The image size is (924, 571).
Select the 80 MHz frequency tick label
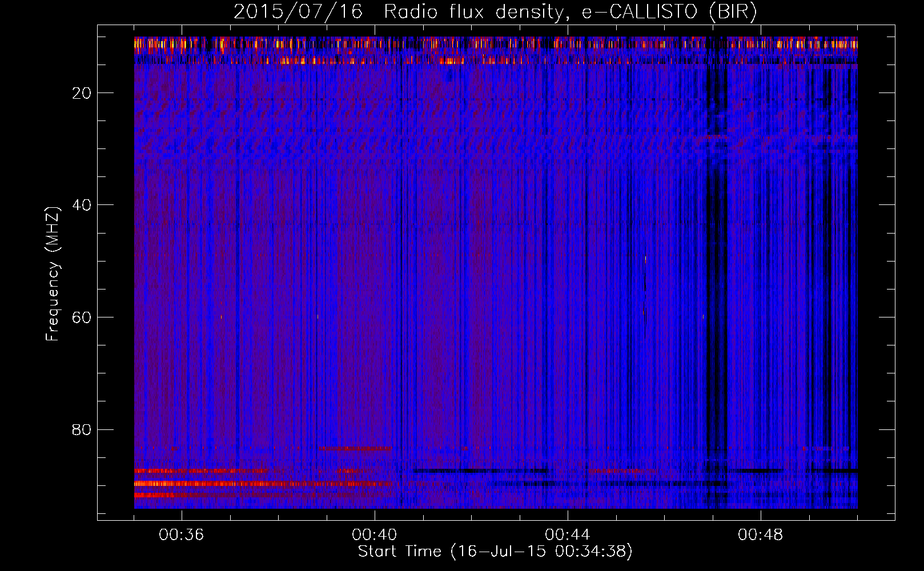pyautogui.click(x=82, y=429)
